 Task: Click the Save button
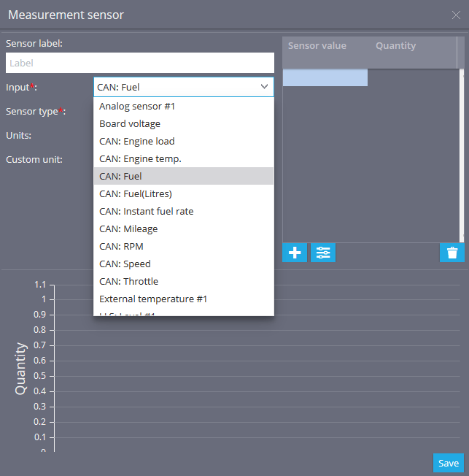(449, 463)
